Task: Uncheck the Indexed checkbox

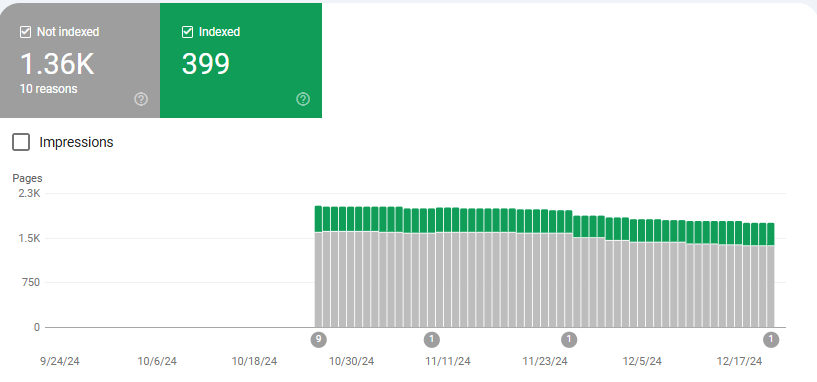Action: point(187,32)
